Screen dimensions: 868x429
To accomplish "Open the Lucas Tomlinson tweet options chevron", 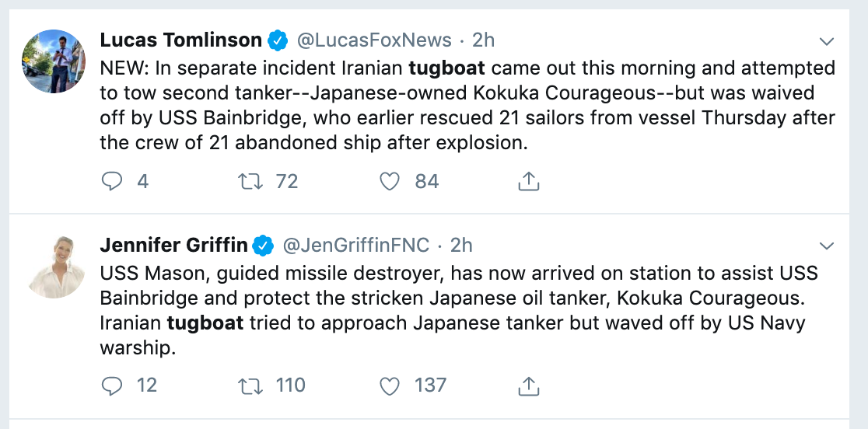I will point(827,41).
